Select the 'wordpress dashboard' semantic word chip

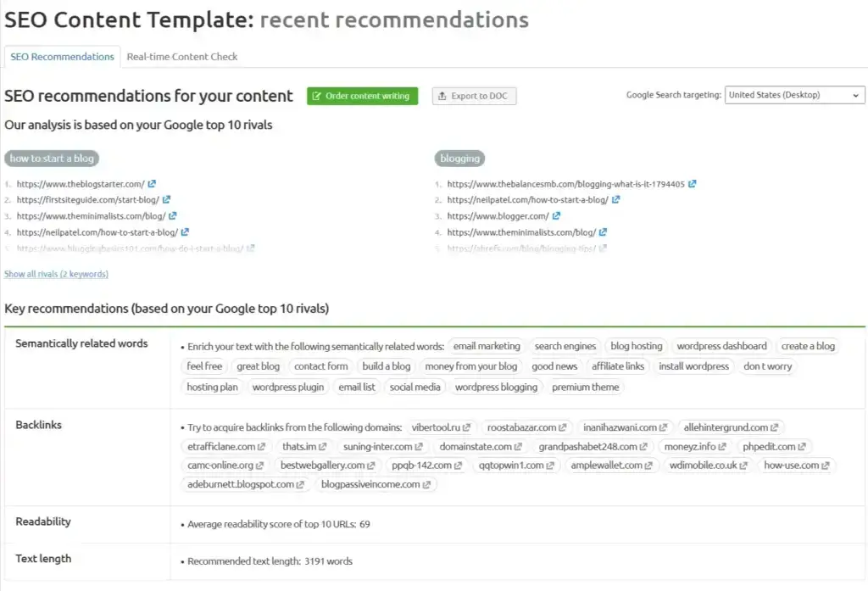[721, 346]
